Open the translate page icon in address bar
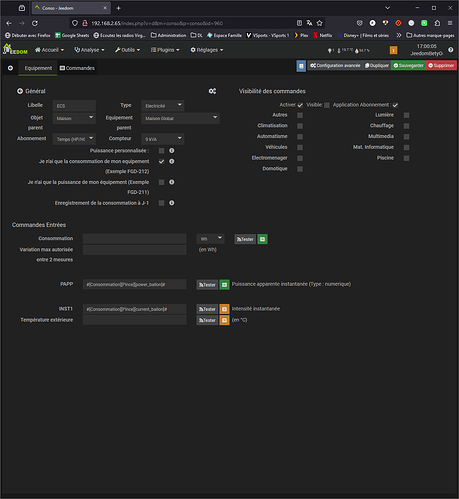The height and width of the screenshot is (499, 459). (x=309, y=23)
